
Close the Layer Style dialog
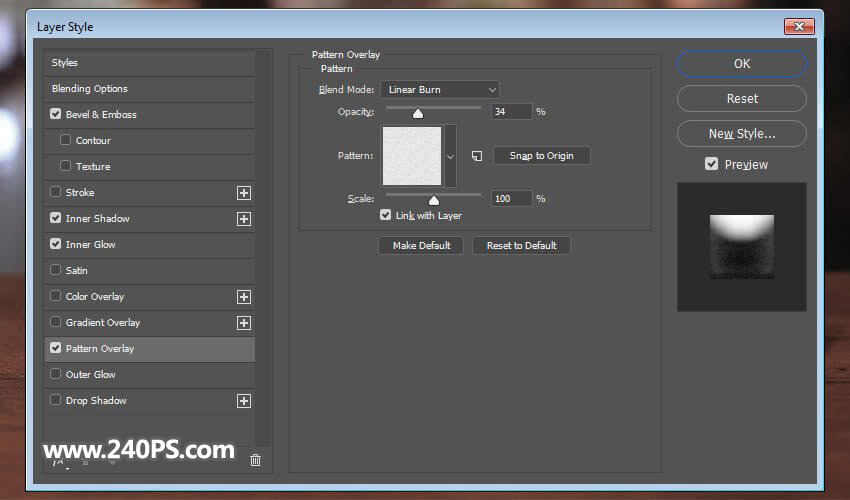pyautogui.click(x=799, y=26)
